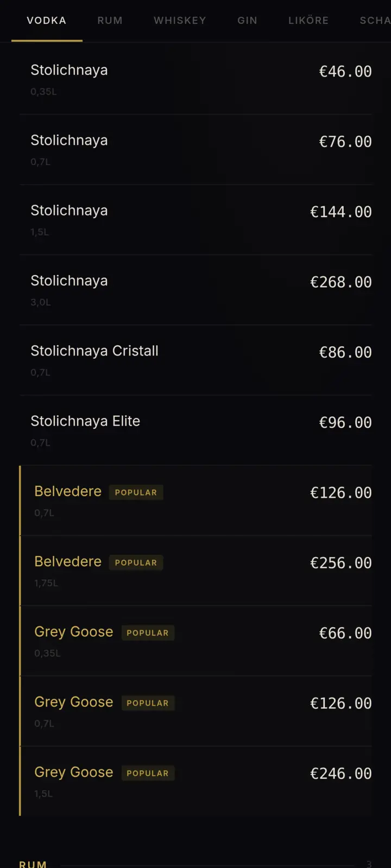Click the €46.00 price of Stolichnaya 0,35L
This screenshot has width=391, height=868.
click(x=345, y=71)
